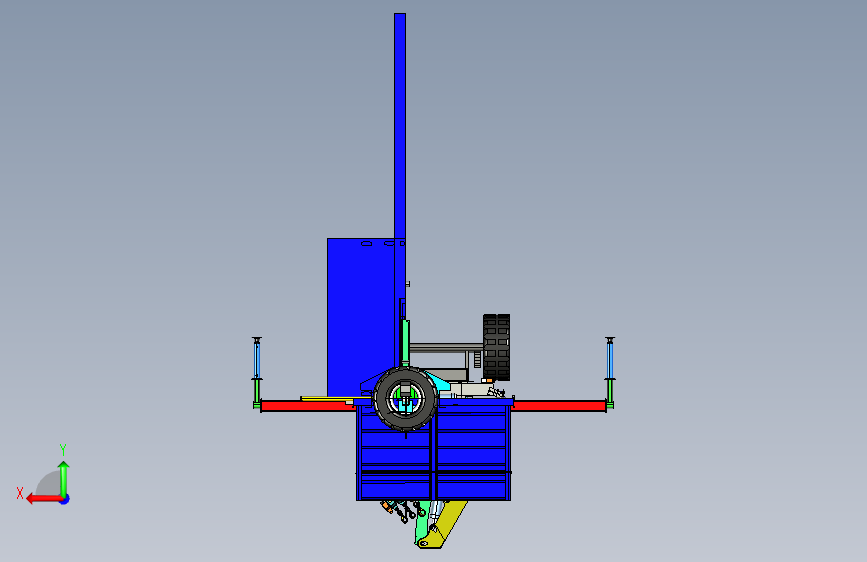
Task: Select the left red outrigger beam
Action: coord(307,407)
